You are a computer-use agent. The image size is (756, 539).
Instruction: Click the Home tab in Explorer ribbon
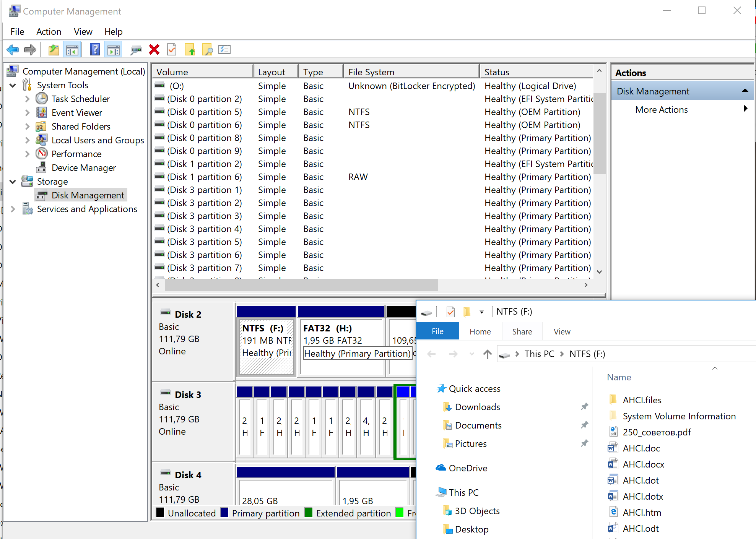point(479,331)
